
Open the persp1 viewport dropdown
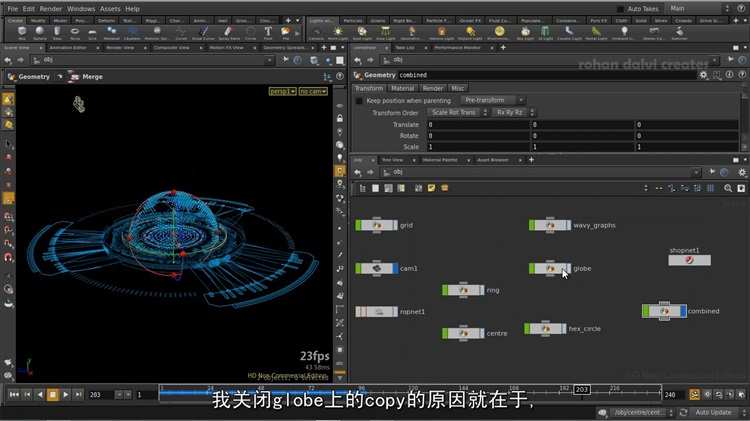(x=282, y=91)
